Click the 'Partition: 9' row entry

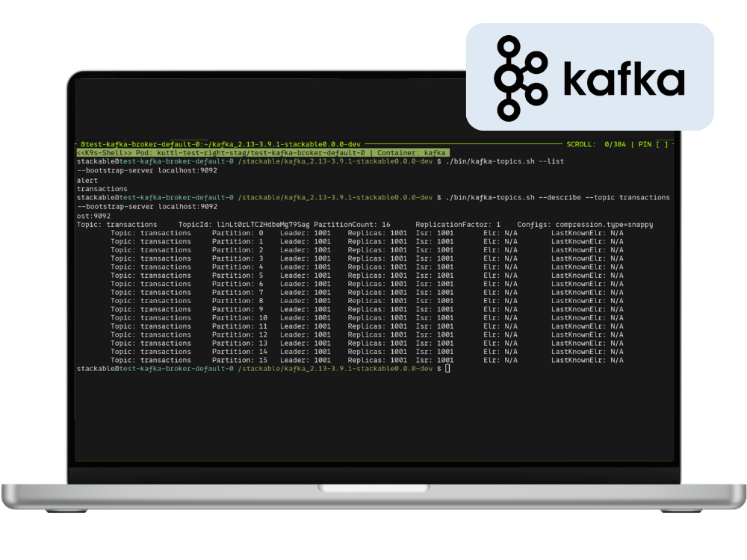238,310
